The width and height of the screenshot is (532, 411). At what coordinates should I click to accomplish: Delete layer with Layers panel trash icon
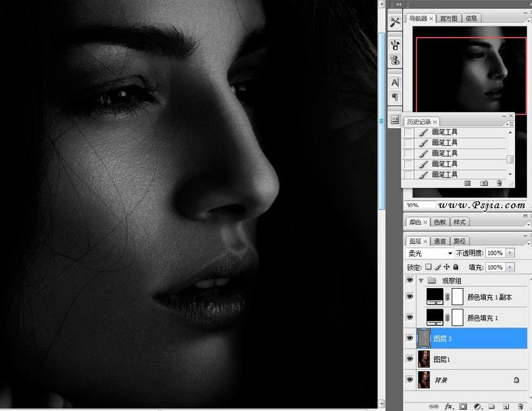519,407
